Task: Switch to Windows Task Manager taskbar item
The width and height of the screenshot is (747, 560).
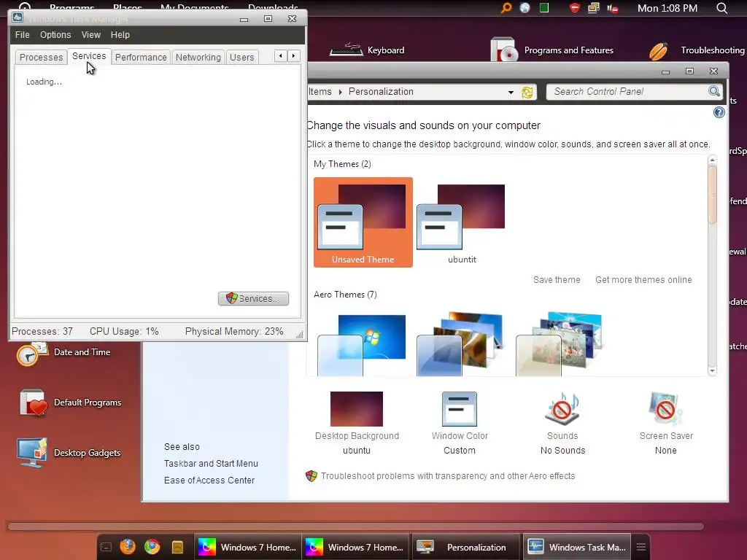Action: [x=577, y=547]
